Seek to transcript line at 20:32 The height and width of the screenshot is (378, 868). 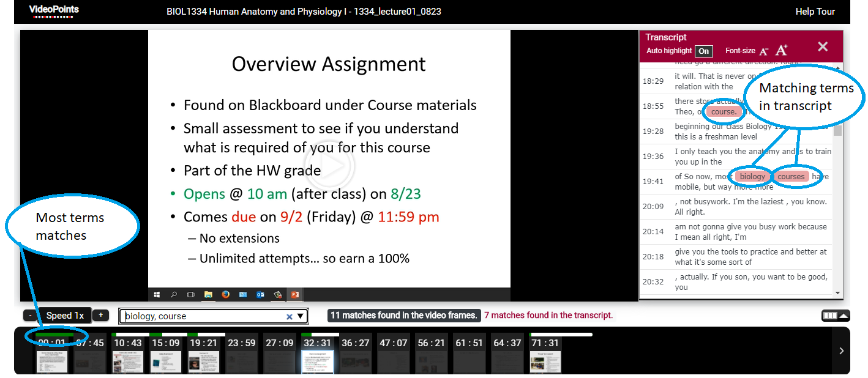pos(736,282)
